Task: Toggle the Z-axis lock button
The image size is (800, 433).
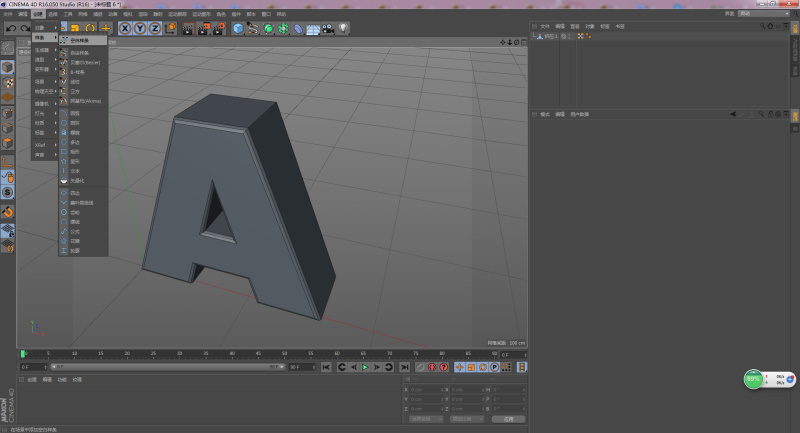Action: (x=155, y=29)
